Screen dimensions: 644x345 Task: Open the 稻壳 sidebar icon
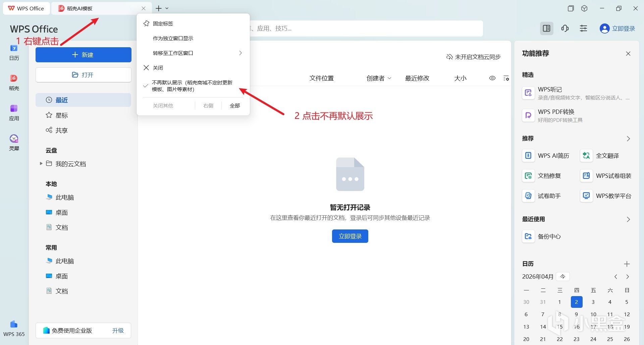[x=14, y=83]
